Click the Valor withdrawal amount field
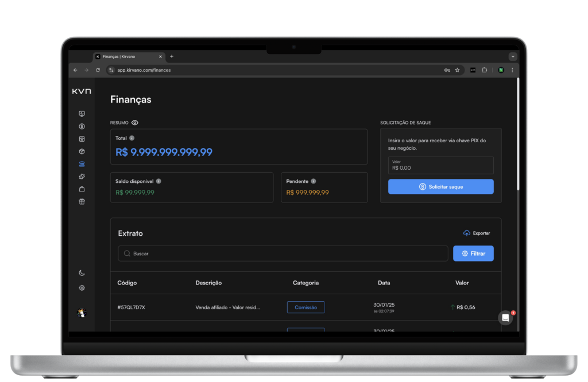588x382 pixels. (x=440, y=166)
